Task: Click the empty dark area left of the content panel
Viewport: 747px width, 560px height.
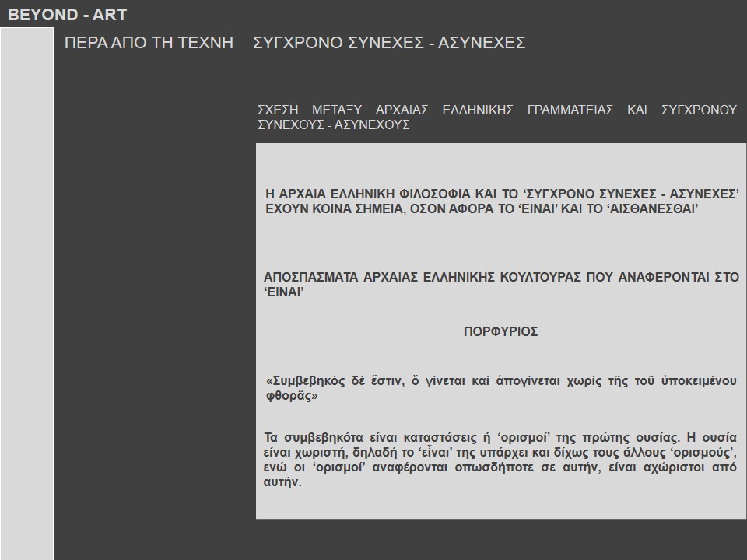Action: [x=154, y=311]
